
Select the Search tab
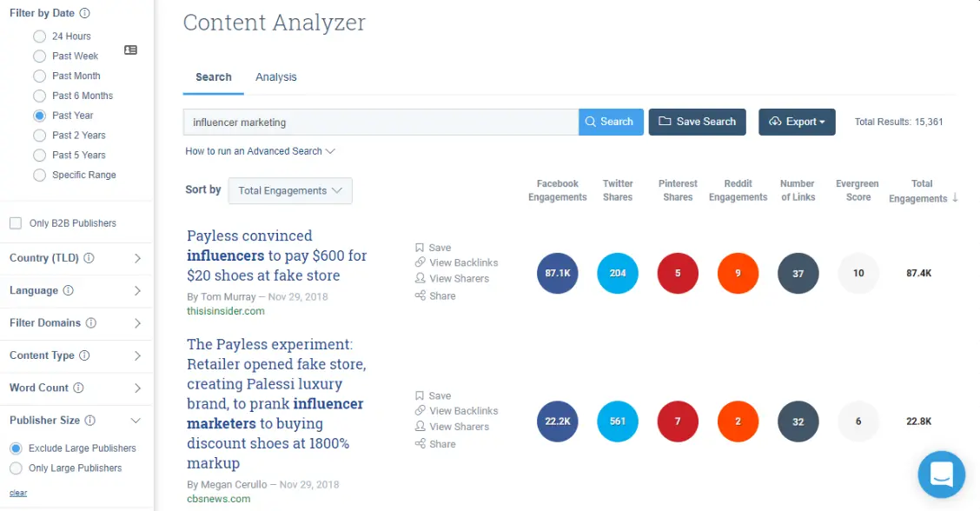214,77
